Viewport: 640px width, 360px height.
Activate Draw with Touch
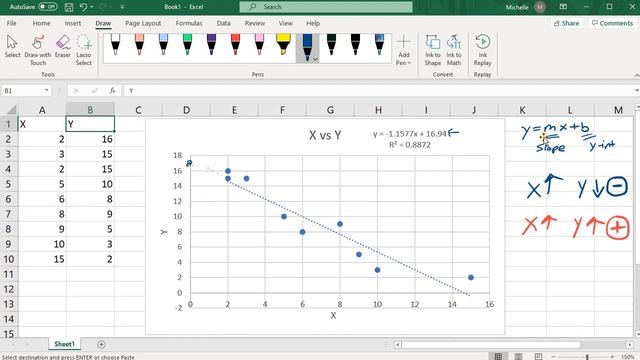point(38,49)
